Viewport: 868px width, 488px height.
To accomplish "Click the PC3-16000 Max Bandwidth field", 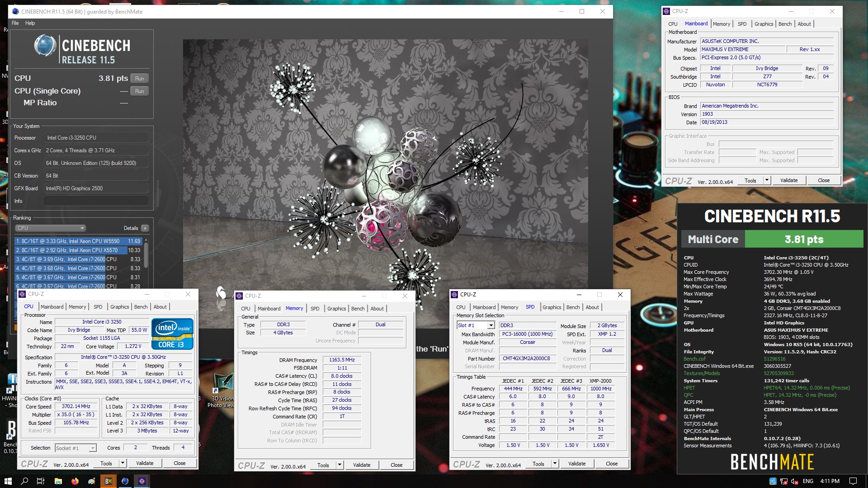I will point(527,334).
